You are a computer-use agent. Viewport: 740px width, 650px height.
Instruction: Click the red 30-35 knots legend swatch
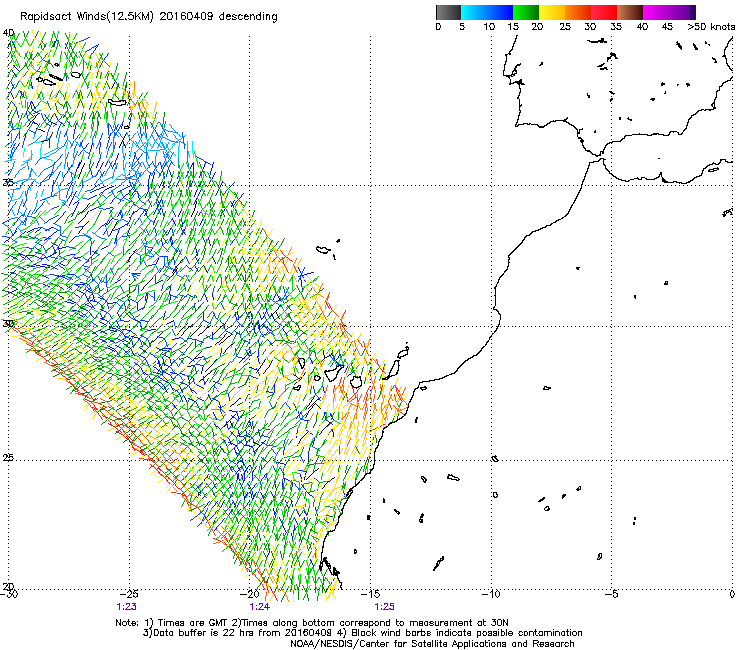coord(604,12)
